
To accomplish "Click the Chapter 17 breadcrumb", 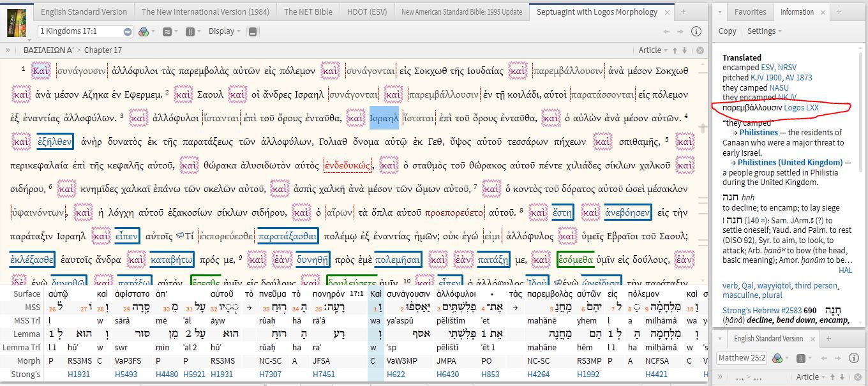I will [103, 50].
